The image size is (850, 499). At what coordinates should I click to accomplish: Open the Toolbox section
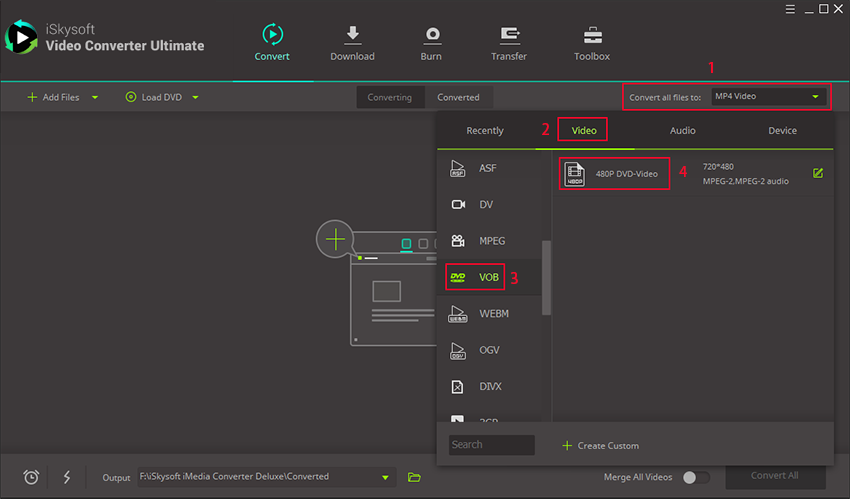point(592,43)
